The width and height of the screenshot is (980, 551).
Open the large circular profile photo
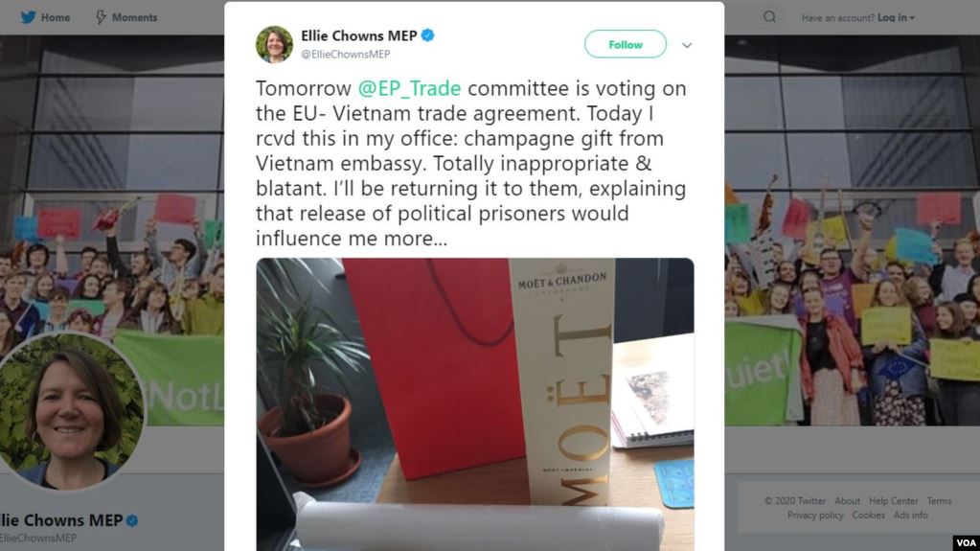coord(70,411)
